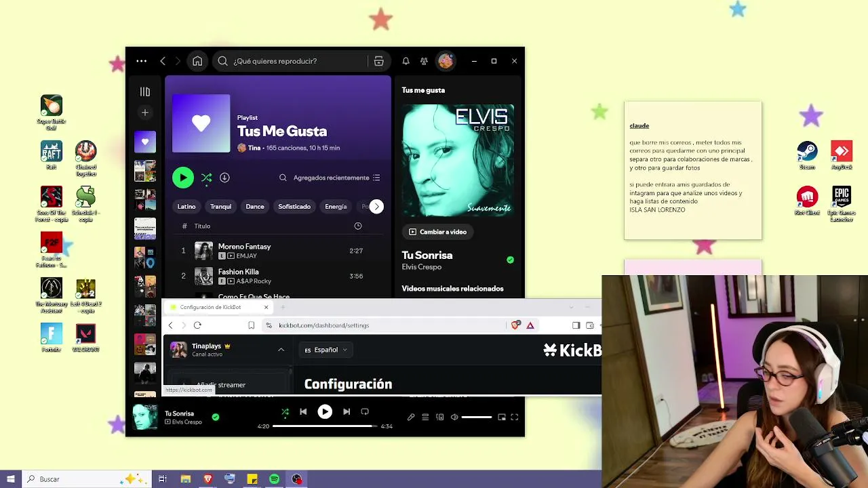Screen dimensions: 868x488
Task: Open connect to a device icon
Action: click(x=440, y=418)
